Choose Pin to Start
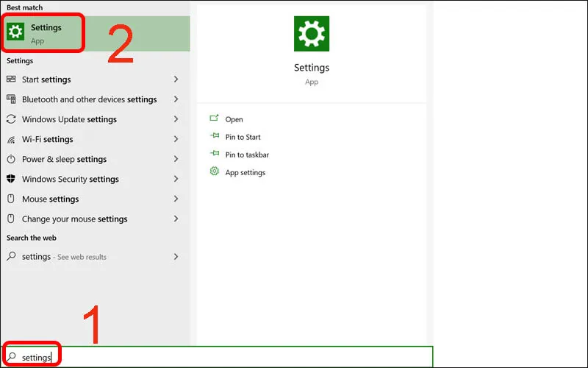The image size is (588, 368). click(243, 137)
